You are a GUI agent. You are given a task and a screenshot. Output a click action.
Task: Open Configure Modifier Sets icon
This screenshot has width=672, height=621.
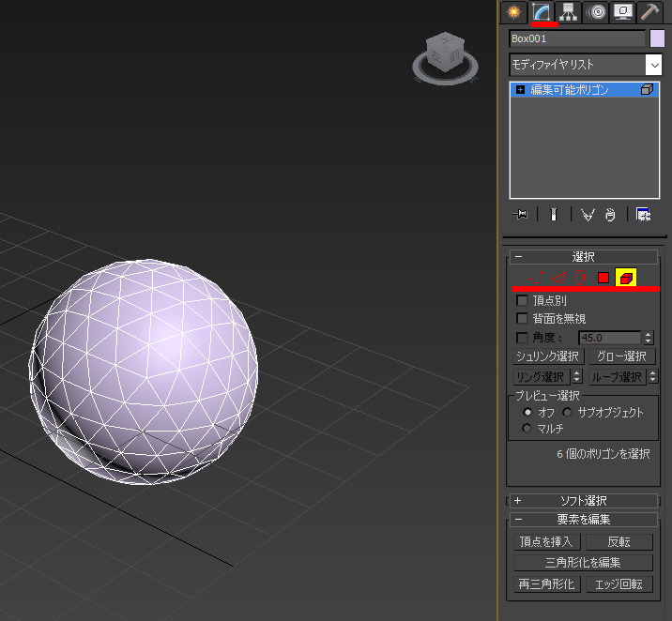644,215
